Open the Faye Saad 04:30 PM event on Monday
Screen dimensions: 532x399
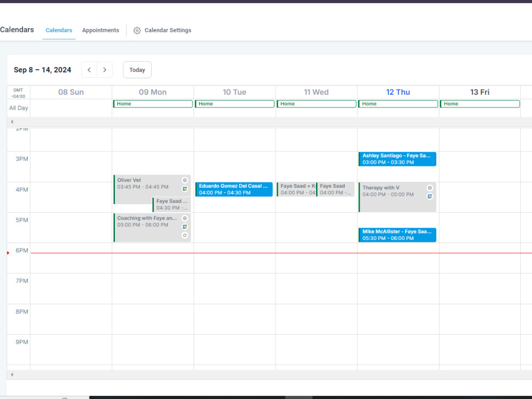[172, 205]
